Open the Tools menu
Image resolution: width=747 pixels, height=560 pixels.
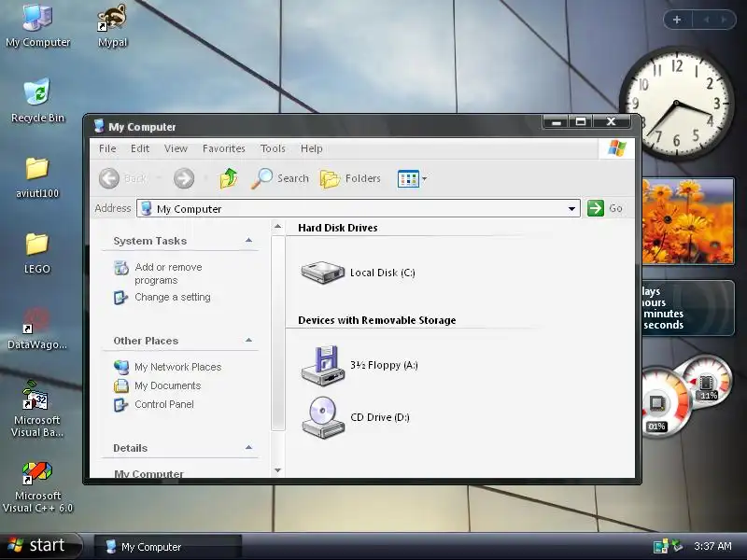[273, 148]
